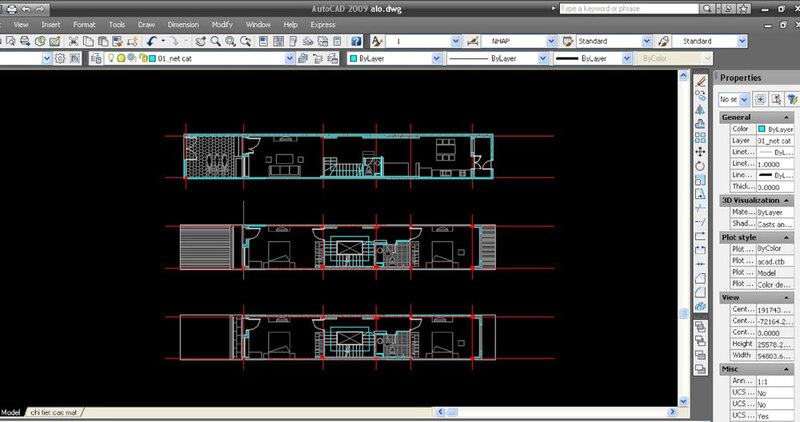Viewport: 800px width, 422px height.
Task: Toggle the layer on/off lightbulb icon
Action: pyautogui.click(x=111, y=59)
